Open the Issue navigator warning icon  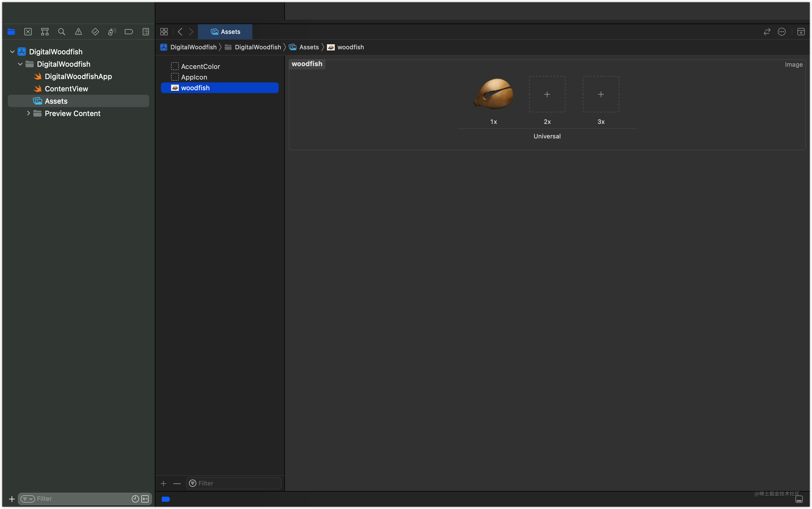[x=79, y=32]
